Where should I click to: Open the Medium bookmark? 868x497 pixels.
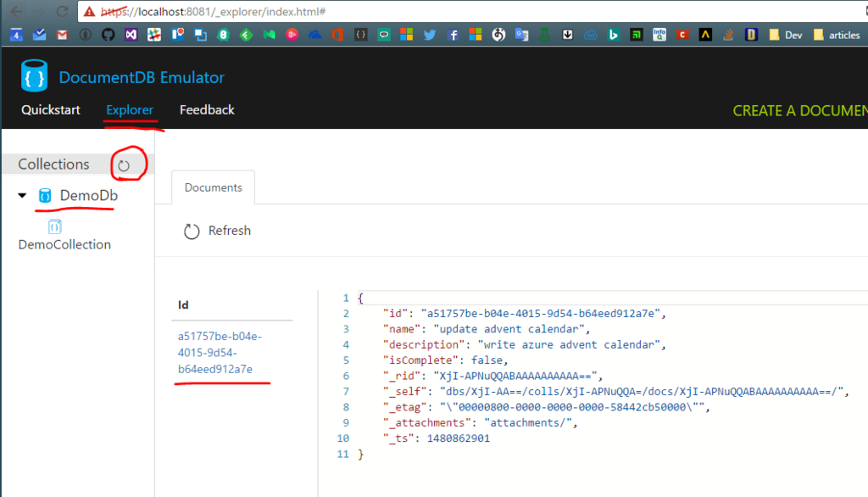tap(269, 35)
